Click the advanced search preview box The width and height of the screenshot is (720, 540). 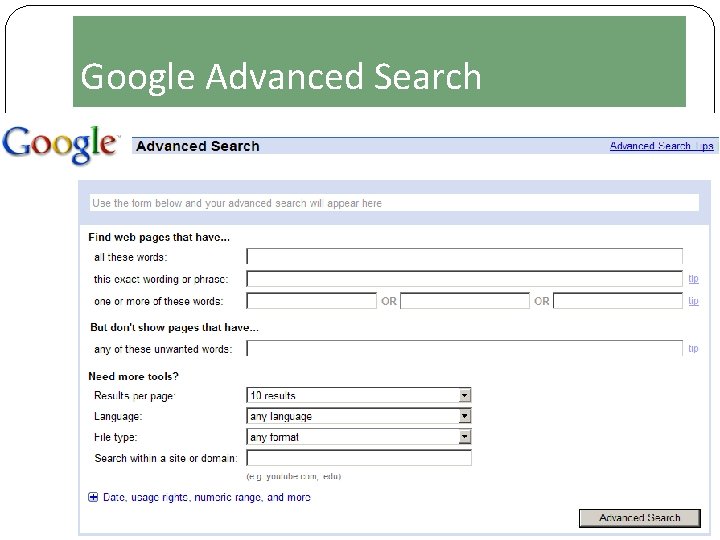tap(394, 203)
